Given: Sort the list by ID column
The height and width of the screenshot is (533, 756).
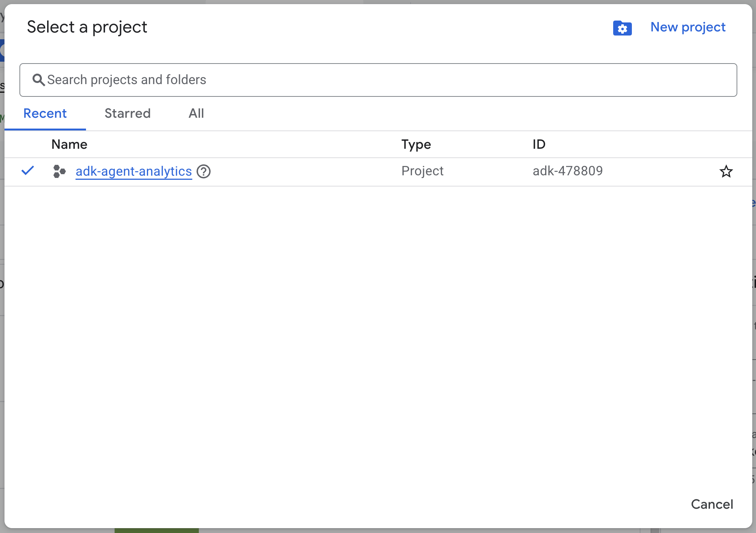Looking at the screenshot, I should (539, 144).
